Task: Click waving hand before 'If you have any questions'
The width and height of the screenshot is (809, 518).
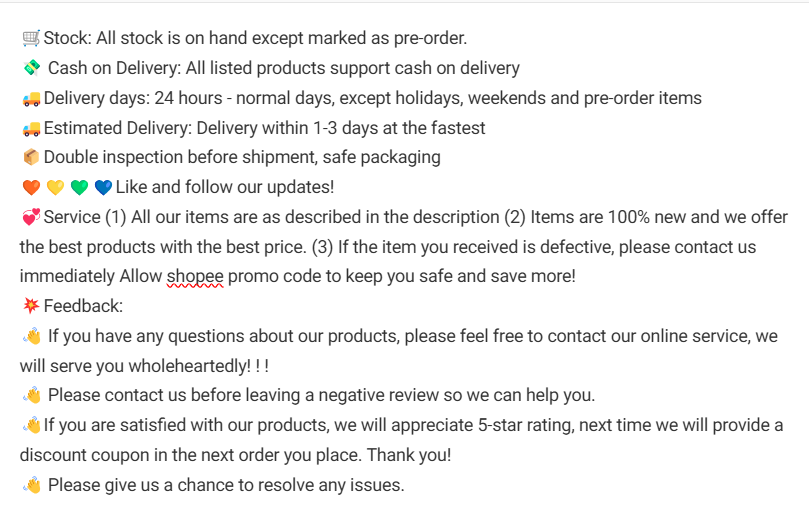Action: [32, 336]
